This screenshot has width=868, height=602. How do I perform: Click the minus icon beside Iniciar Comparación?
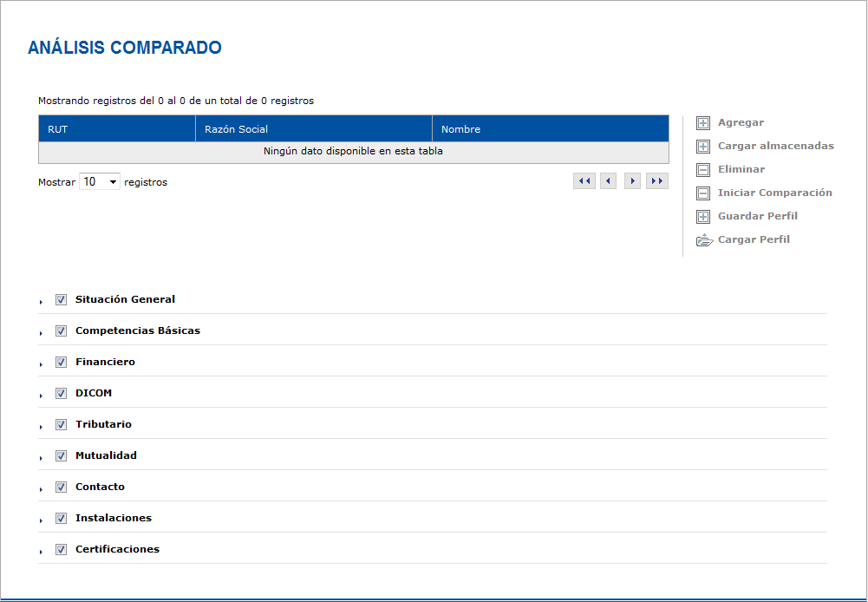pyautogui.click(x=703, y=193)
